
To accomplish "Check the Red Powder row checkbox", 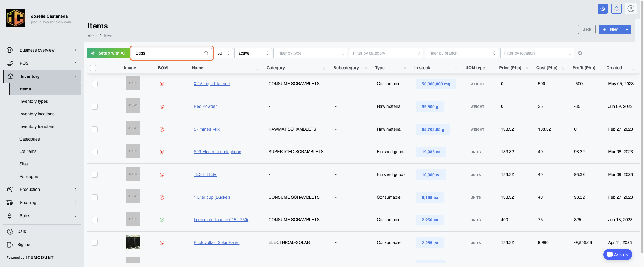I will click(x=95, y=107).
